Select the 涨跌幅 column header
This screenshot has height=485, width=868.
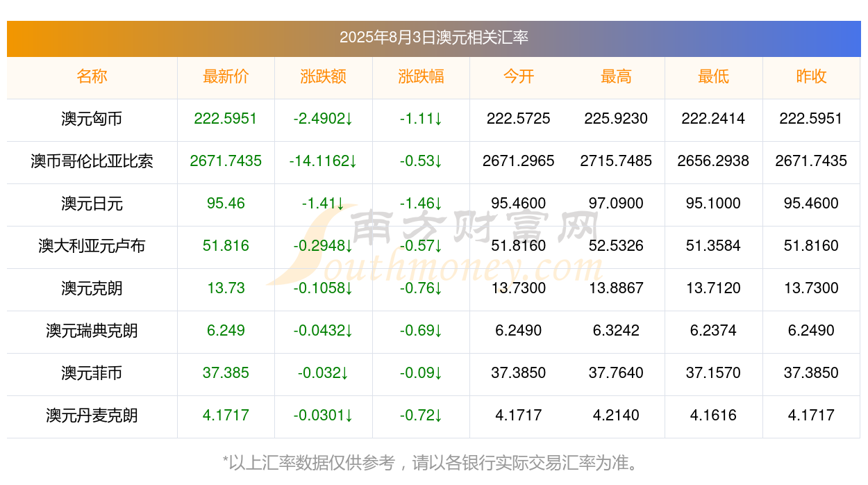(421, 76)
